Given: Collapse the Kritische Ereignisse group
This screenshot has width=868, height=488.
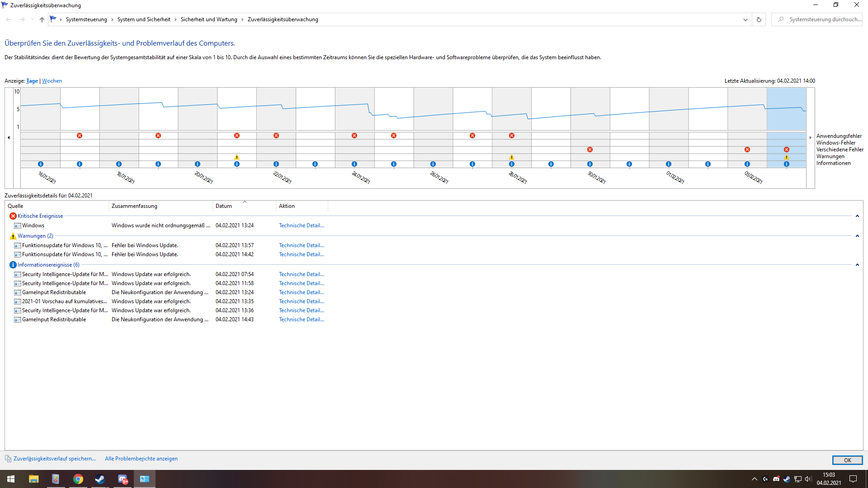Looking at the screenshot, I should (857, 216).
